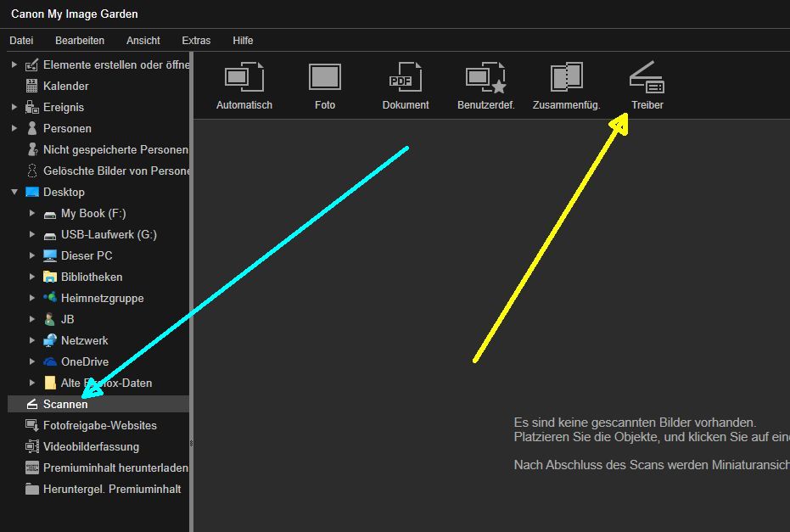The image size is (790, 532).
Task: Click the Kalender icon in the sidebar
Action: pyautogui.click(x=31, y=86)
